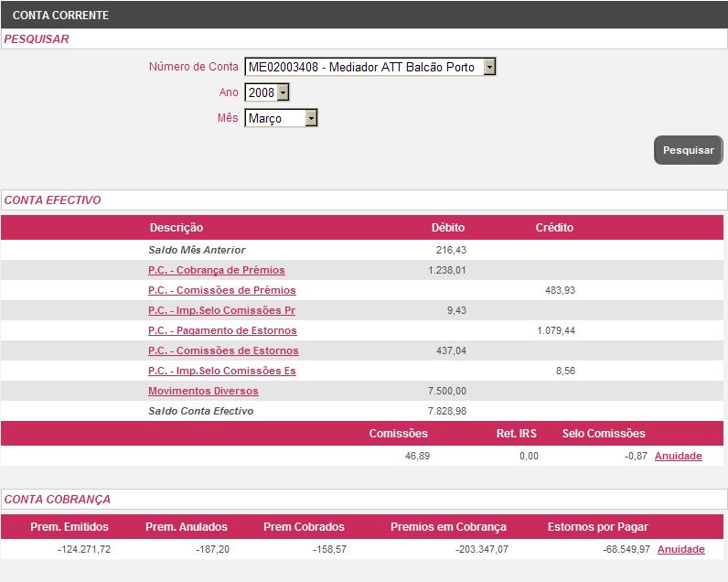Image resolution: width=728 pixels, height=582 pixels.
Task: Select the PESQUISAR section header
Action: pyautogui.click(x=37, y=39)
